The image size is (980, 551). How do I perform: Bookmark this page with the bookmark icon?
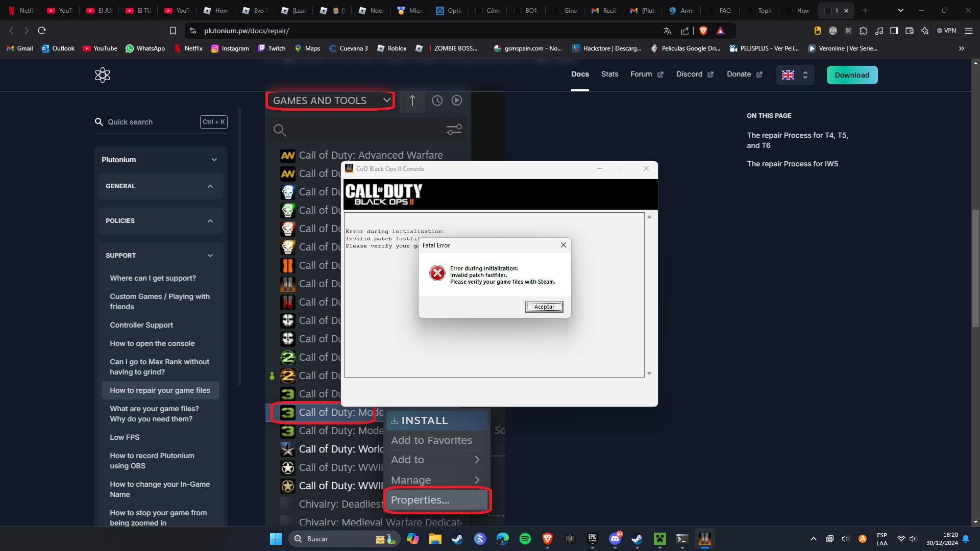point(173,31)
